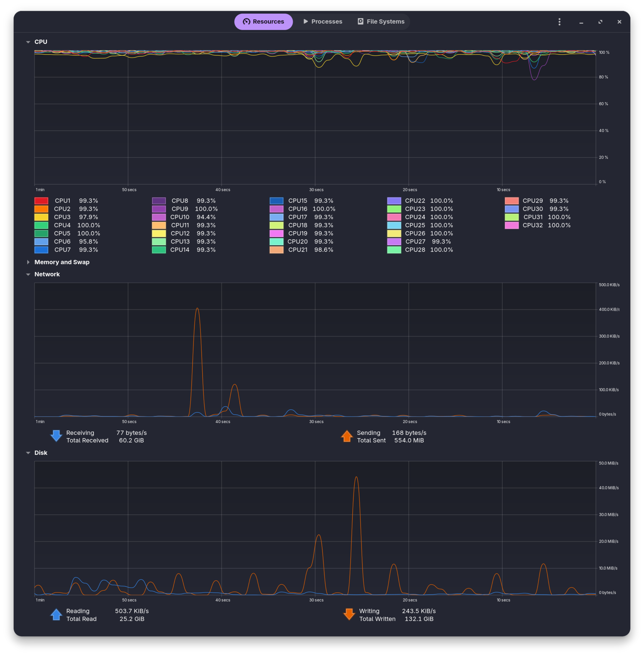Collapse the Disk section
644x655 pixels.
pyautogui.click(x=28, y=453)
